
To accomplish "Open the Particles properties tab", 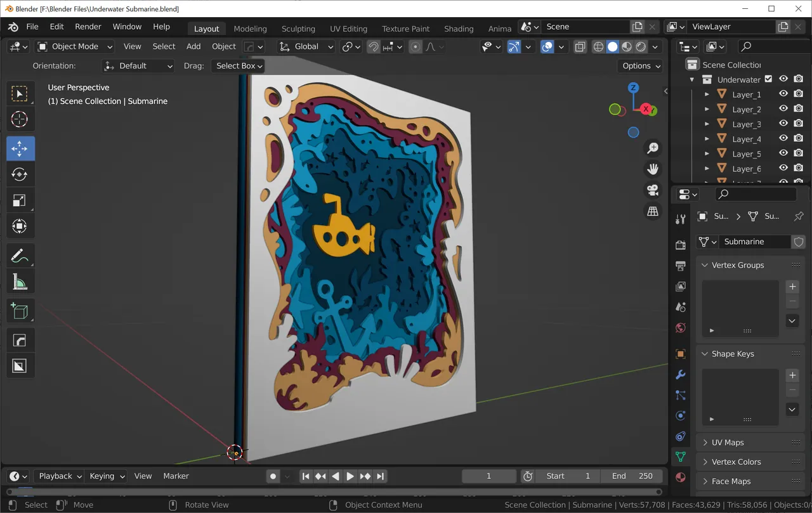I will click(x=681, y=395).
